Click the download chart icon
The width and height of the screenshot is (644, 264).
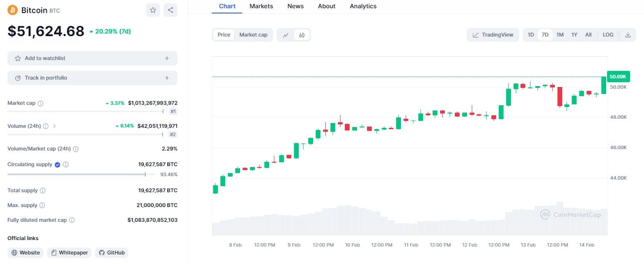point(627,35)
